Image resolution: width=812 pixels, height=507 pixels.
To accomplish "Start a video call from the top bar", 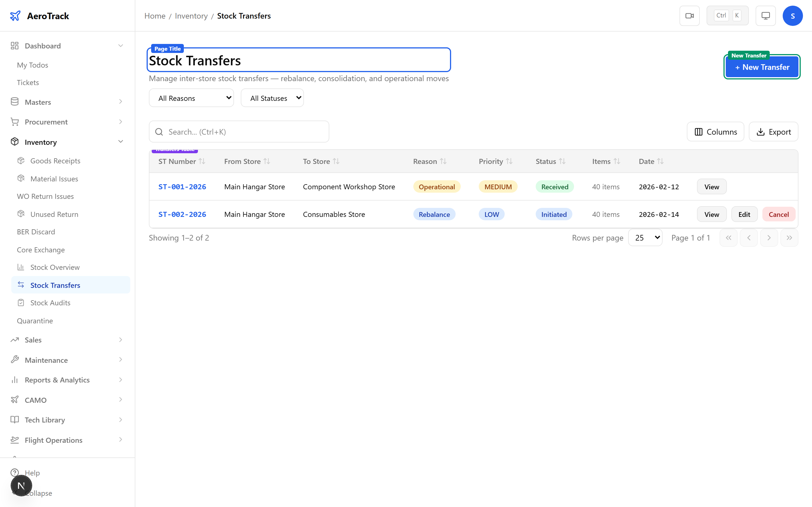I will [690, 15].
